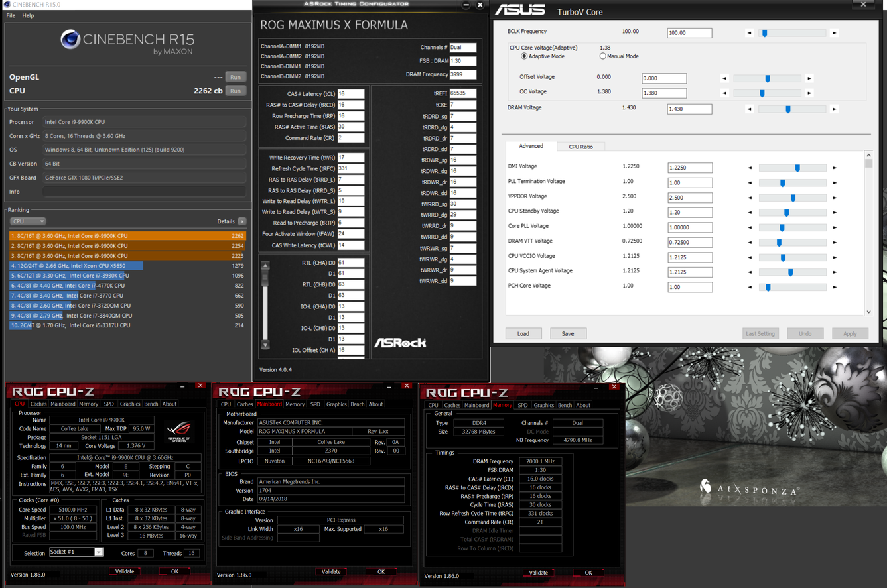887x588 pixels.
Task: Click the ASRock timing list scroll-down arrow
Action: [x=265, y=345]
